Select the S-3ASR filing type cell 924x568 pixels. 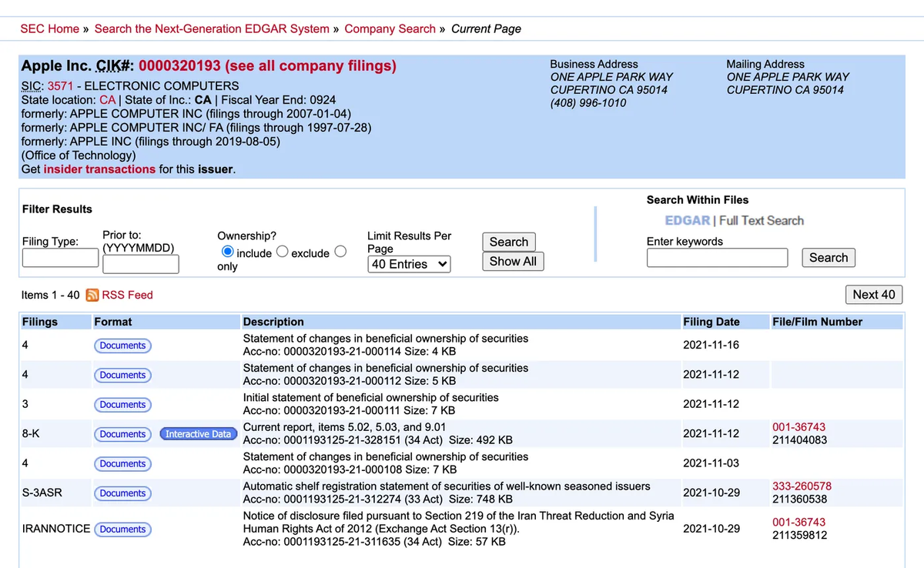coord(42,493)
